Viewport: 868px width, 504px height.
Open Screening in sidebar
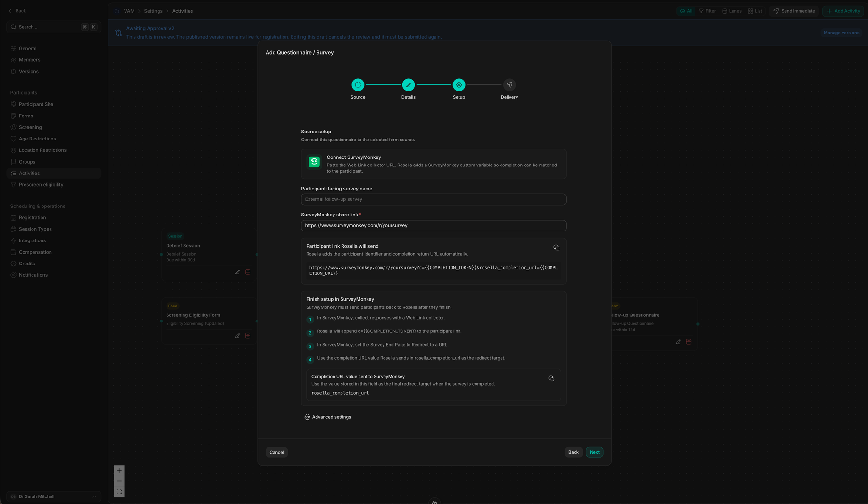pyautogui.click(x=54, y=127)
